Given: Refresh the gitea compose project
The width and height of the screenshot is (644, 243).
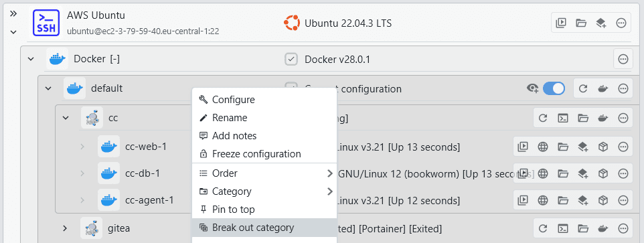Looking at the screenshot, I should [543, 228].
